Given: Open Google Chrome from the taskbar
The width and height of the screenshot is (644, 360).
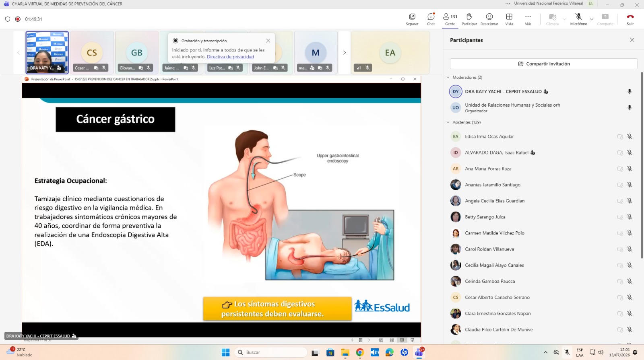Looking at the screenshot, I should click(360, 352).
